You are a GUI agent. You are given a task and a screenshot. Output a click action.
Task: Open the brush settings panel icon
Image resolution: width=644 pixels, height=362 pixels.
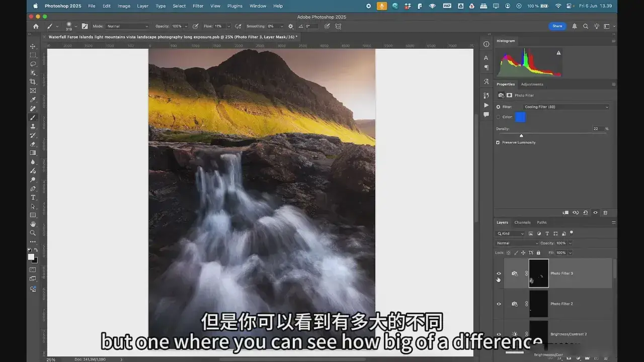85,26
